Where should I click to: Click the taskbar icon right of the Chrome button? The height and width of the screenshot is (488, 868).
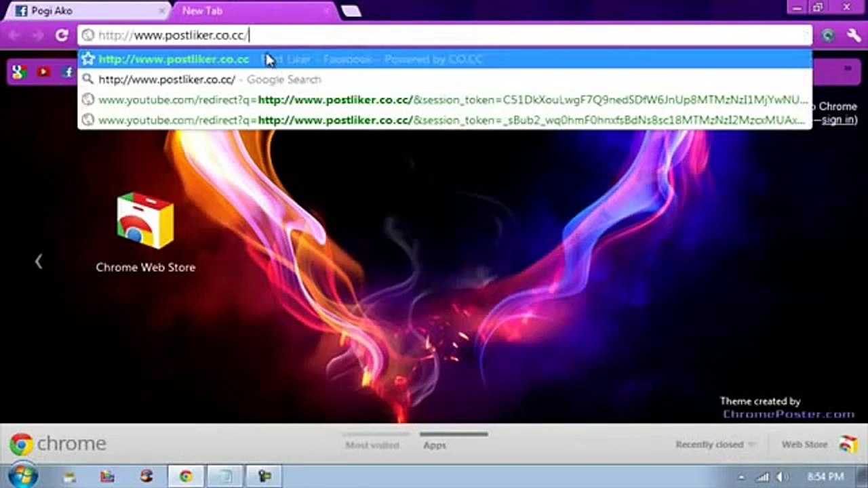coord(224,476)
